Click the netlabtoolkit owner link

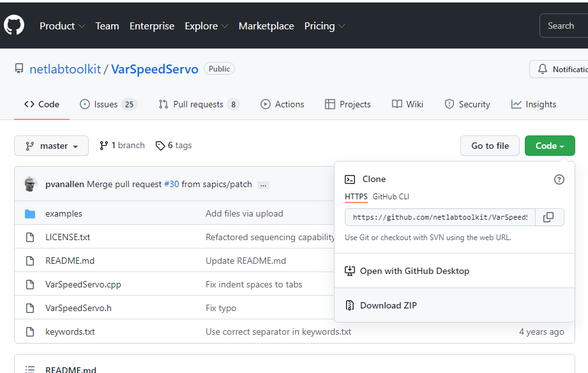pos(65,69)
